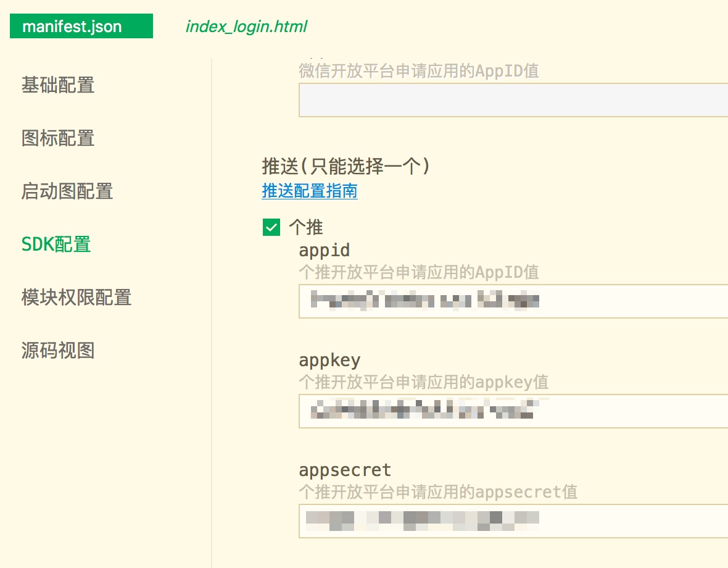Switch to the manifest.json tab
This screenshot has height=568, width=728.
(81, 27)
